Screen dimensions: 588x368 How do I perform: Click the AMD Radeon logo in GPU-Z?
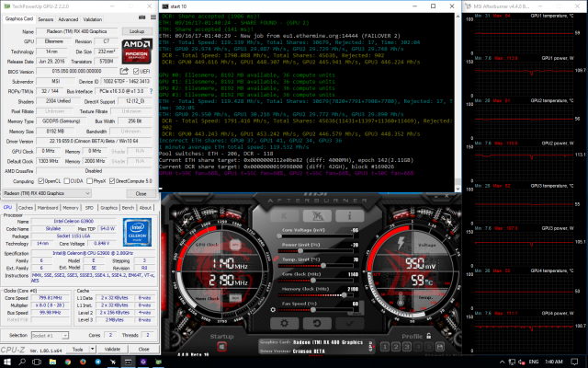pyautogui.click(x=137, y=52)
